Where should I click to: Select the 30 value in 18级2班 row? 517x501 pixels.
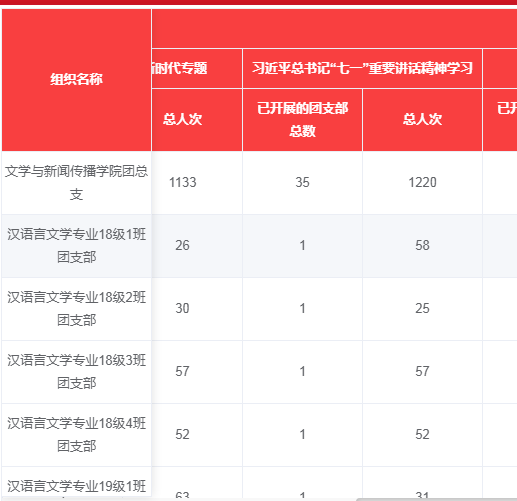pyautogui.click(x=182, y=309)
